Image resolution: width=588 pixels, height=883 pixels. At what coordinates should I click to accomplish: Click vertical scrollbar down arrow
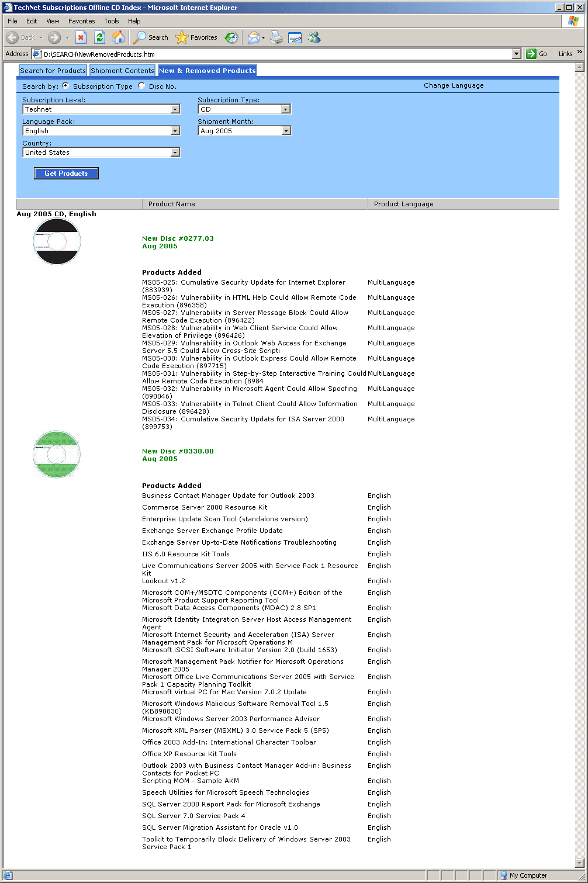(x=580, y=863)
